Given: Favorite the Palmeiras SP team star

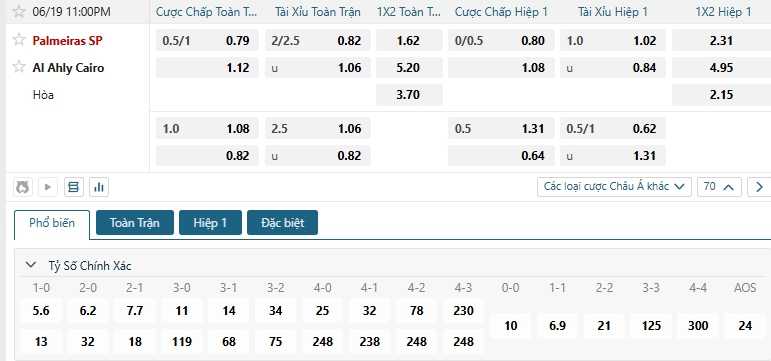Looking at the screenshot, I should [19, 40].
